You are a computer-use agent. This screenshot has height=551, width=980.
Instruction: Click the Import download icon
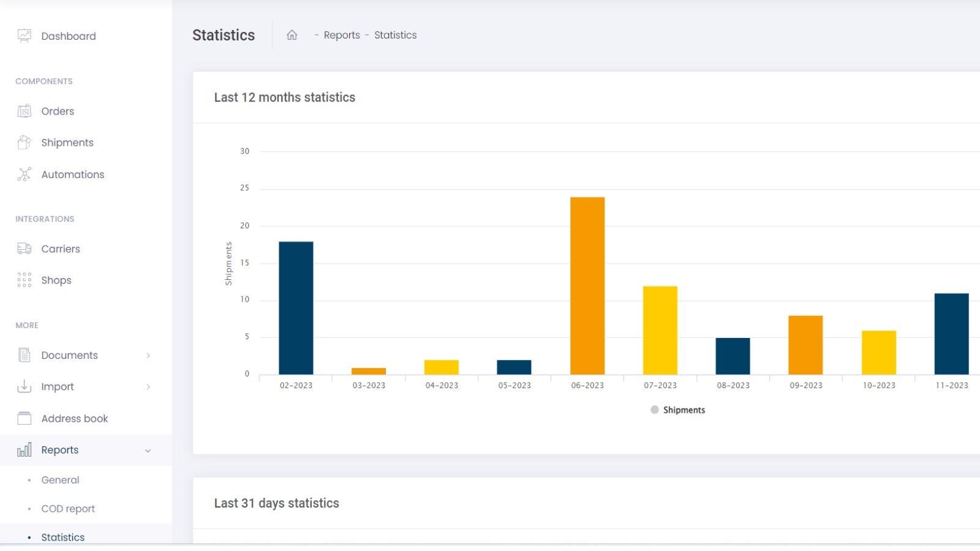pos(24,387)
